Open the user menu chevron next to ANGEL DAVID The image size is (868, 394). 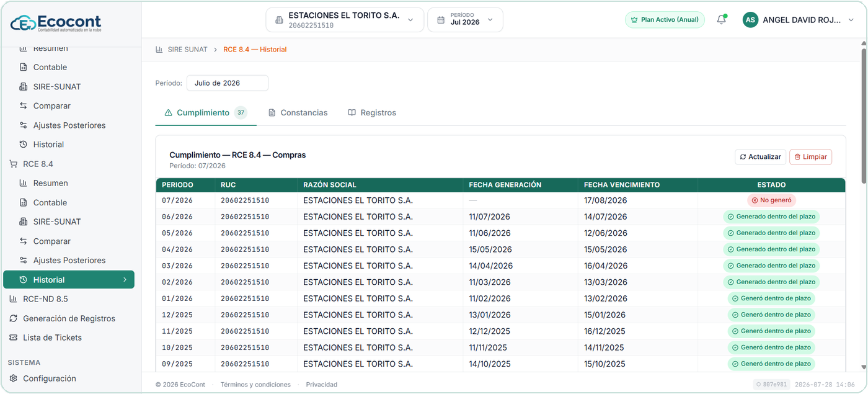point(851,20)
